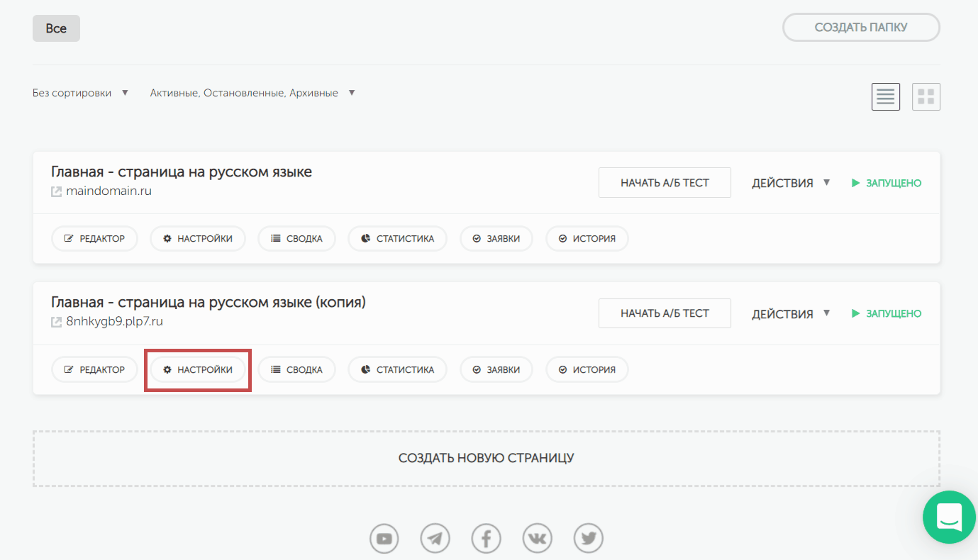The image size is (978, 560).
Task: Switch to list view layout
Action: pos(885,96)
